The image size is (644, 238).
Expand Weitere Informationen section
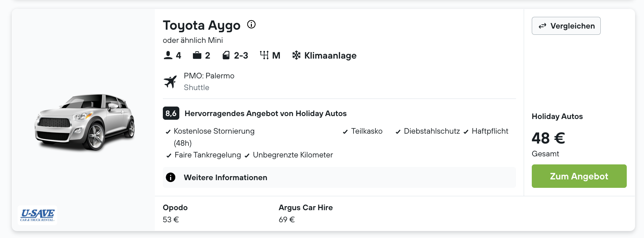(x=339, y=177)
